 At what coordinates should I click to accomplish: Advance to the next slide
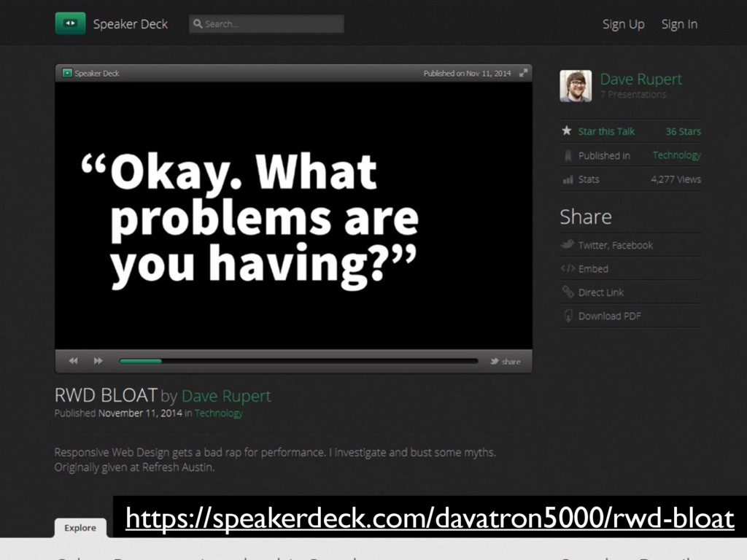pyautogui.click(x=98, y=361)
